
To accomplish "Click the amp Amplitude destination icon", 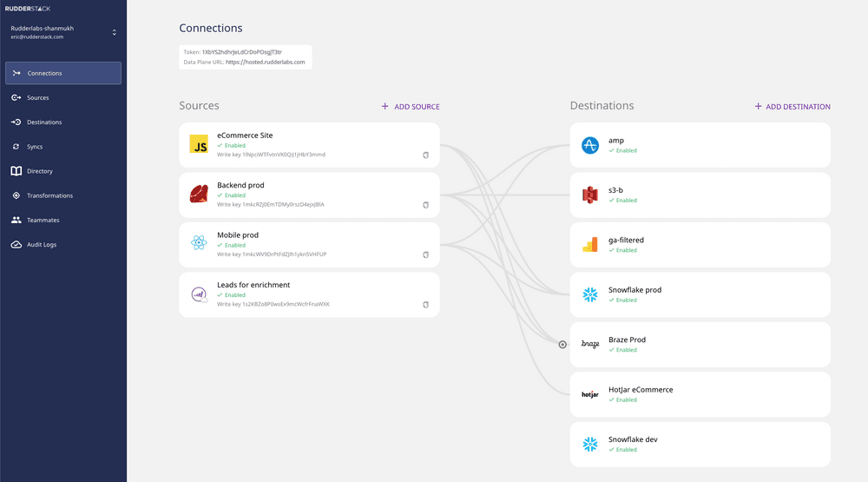I will point(590,145).
